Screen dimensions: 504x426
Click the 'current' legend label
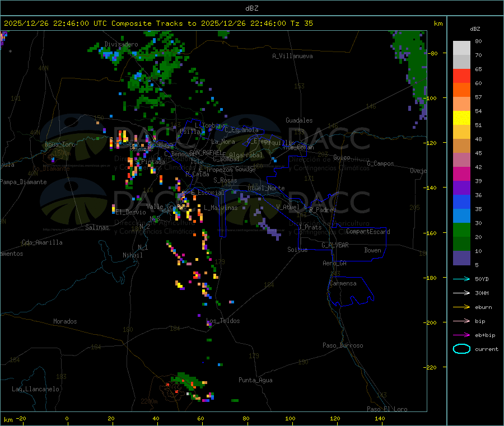[x=487, y=349]
